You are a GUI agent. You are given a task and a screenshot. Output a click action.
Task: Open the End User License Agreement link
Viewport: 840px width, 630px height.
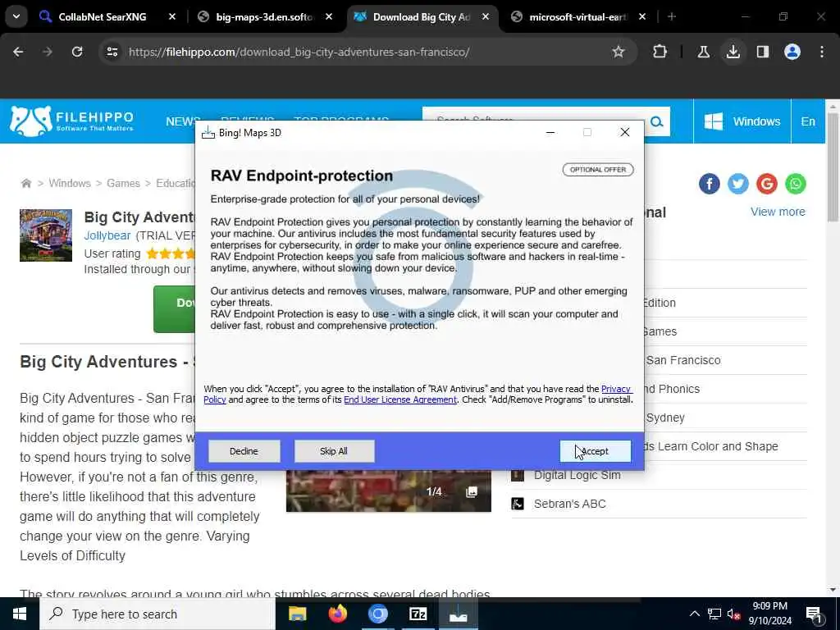400,399
